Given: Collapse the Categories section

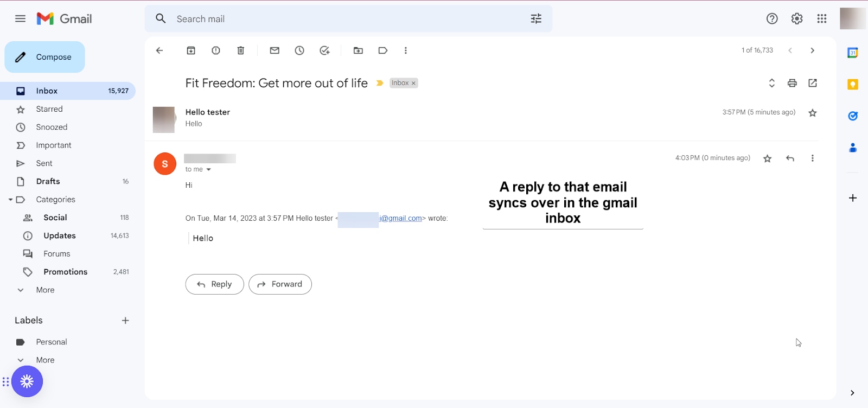Looking at the screenshot, I should pyautogui.click(x=10, y=200).
